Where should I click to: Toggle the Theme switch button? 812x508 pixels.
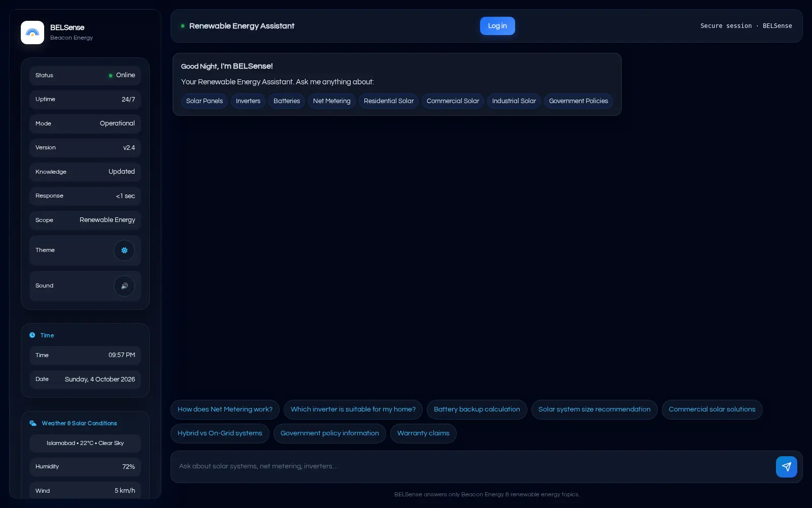click(x=124, y=250)
